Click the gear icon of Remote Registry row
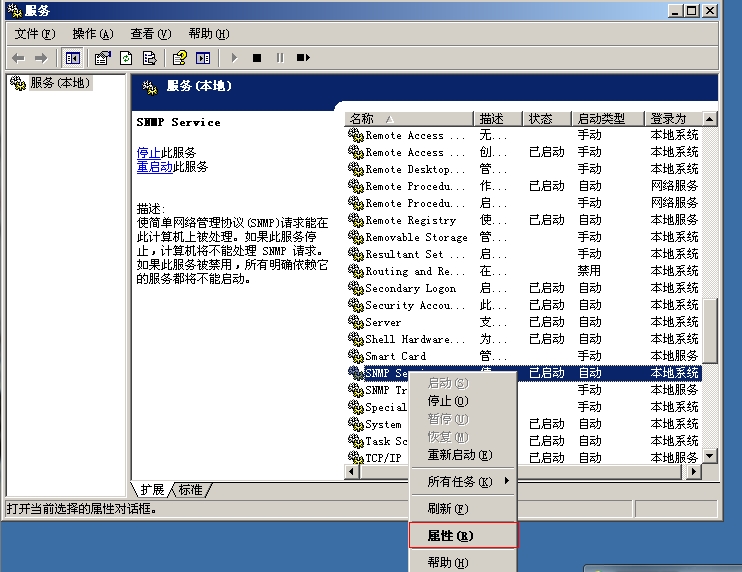742x572 pixels. click(x=355, y=220)
